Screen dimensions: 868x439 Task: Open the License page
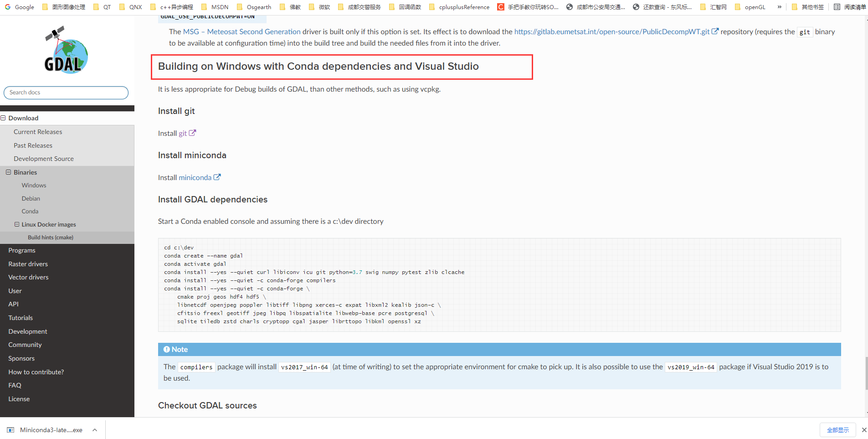(x=19, y=399)
